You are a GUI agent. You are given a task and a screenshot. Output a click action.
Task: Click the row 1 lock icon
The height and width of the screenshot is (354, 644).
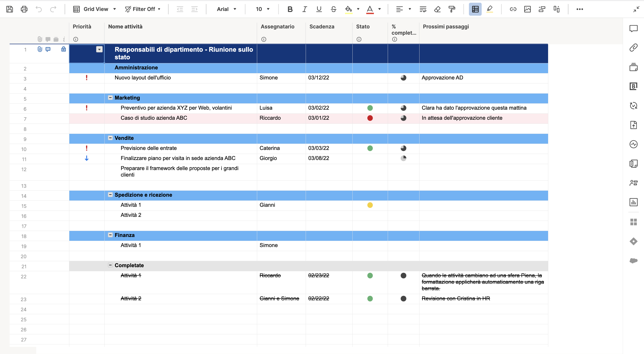click(64, 49)
